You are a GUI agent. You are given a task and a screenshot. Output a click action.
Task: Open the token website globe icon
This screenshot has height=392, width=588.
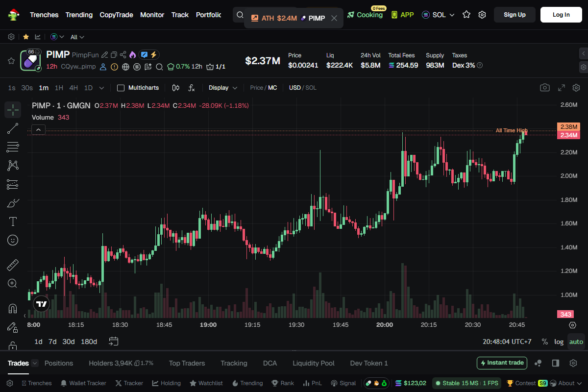pyautogui.click(x=125, y=67)
